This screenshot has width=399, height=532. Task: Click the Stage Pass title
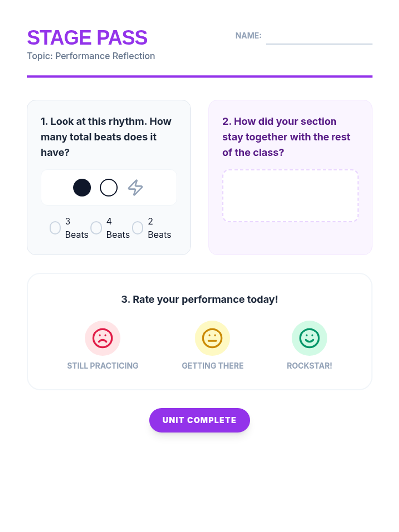tap(87, 37)
